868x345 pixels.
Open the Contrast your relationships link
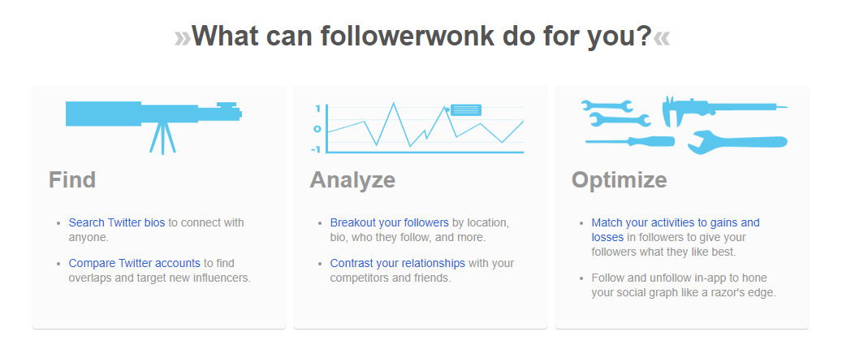pos(398,263)
